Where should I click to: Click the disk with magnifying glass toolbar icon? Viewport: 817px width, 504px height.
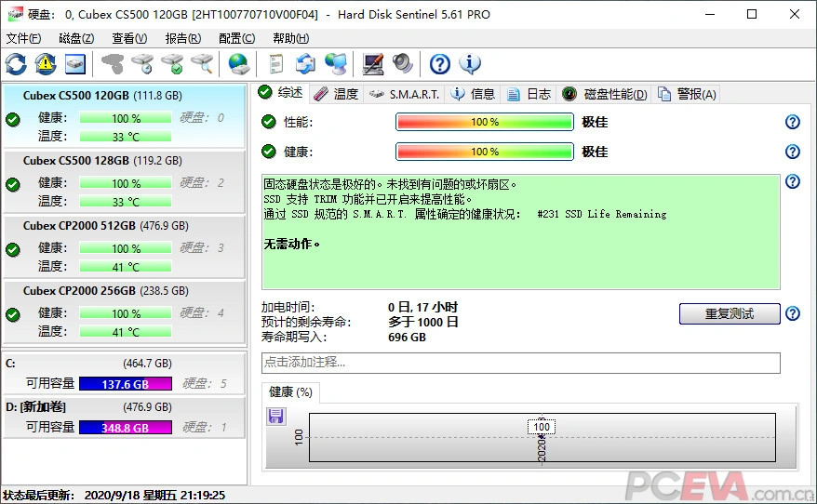202,63
